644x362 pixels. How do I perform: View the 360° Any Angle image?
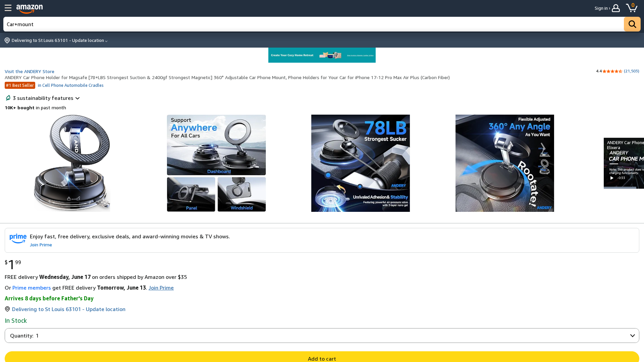click(505, 163)
